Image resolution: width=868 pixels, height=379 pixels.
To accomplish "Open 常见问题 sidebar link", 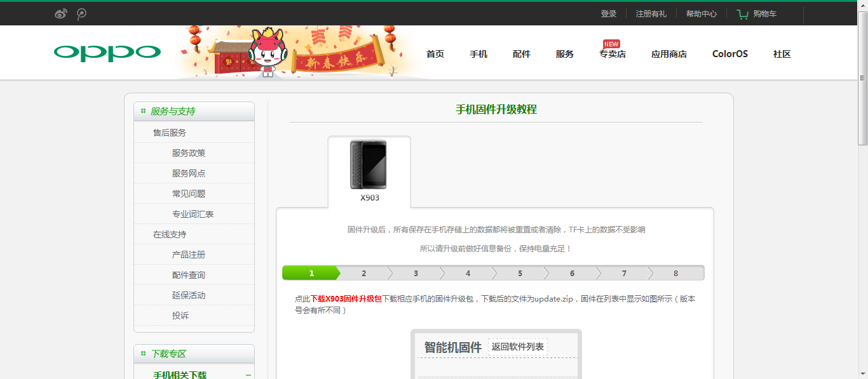I will [189, 194].
